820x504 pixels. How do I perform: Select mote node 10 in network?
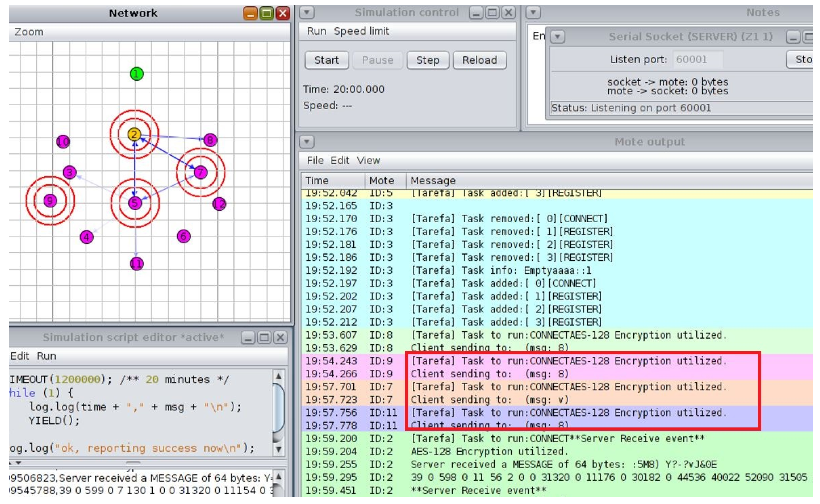coord(63,142)
